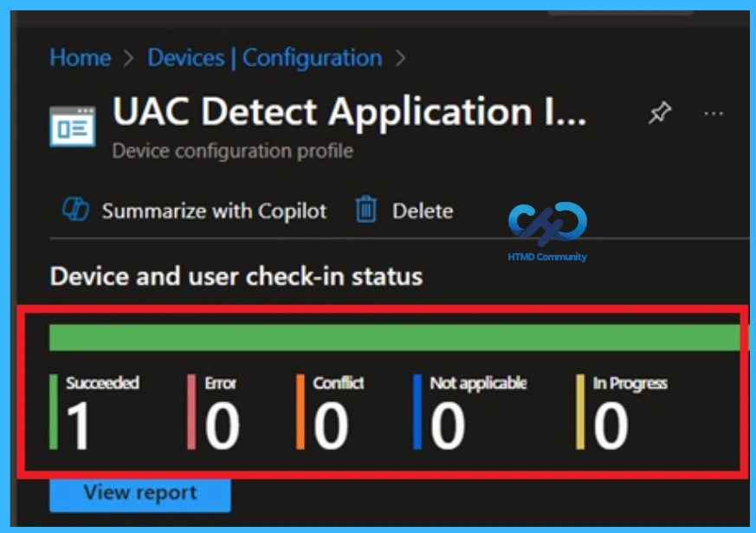The height and width of the screenshot is (533, 756).
Task: Pin this profile to favorites
Action: pos(661,112)
